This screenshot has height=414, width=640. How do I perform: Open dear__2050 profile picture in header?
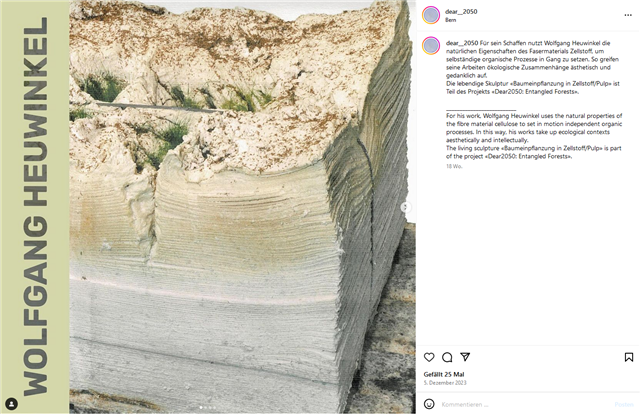[431, 15]
